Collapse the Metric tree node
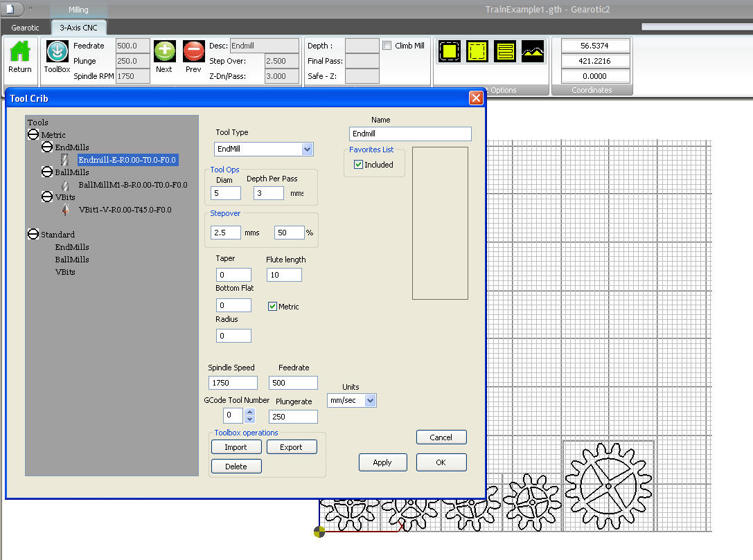753x560 pixels. pos(33,135)
